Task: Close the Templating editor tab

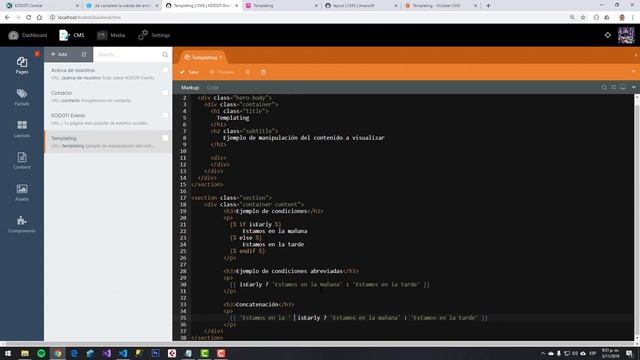Action: click(221, 58)
